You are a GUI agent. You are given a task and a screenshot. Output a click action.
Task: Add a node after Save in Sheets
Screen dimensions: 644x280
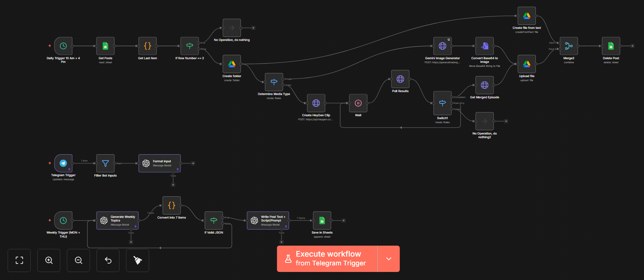click(x=344, y=220)
